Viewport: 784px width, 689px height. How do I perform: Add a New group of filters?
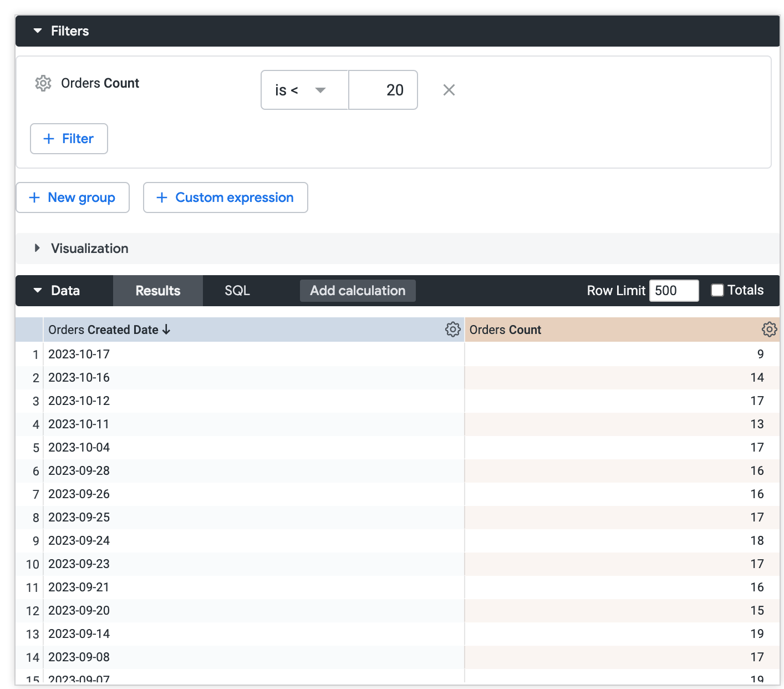pos(73,197)
